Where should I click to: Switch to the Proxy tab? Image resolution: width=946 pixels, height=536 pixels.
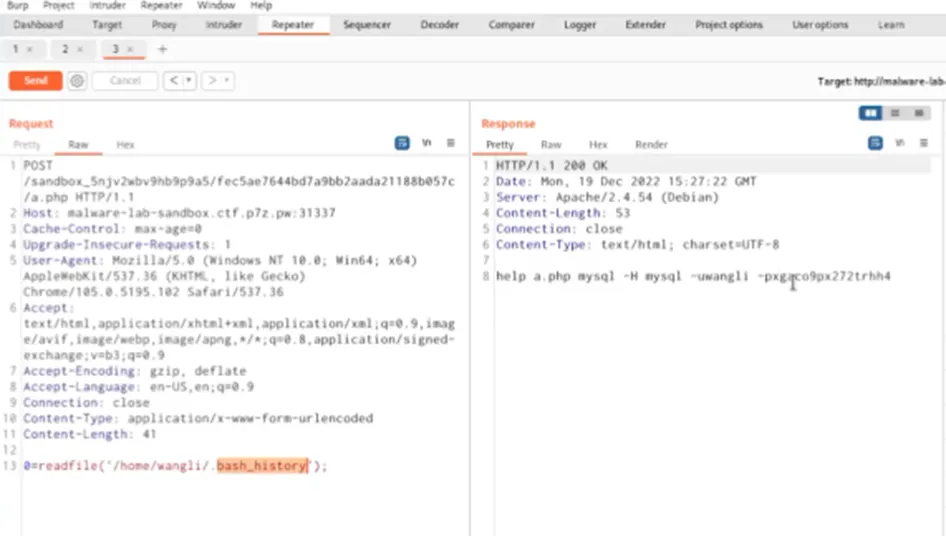[x=164, y=25]
